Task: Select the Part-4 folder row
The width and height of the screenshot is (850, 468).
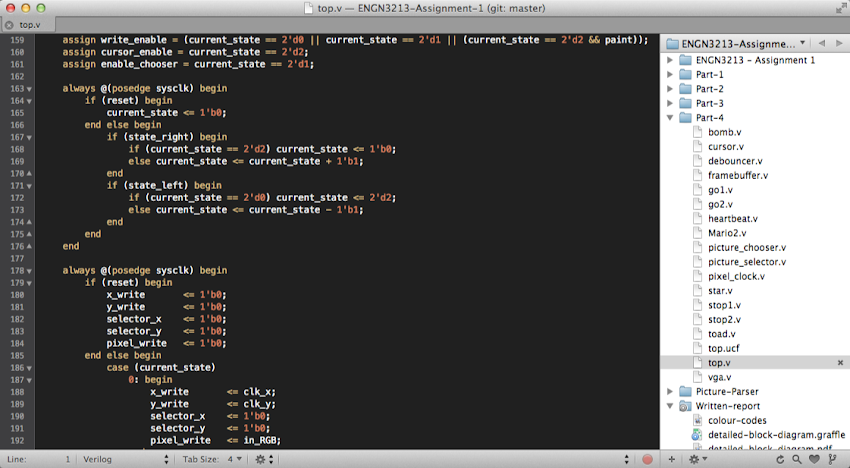Action: point(755,118)
